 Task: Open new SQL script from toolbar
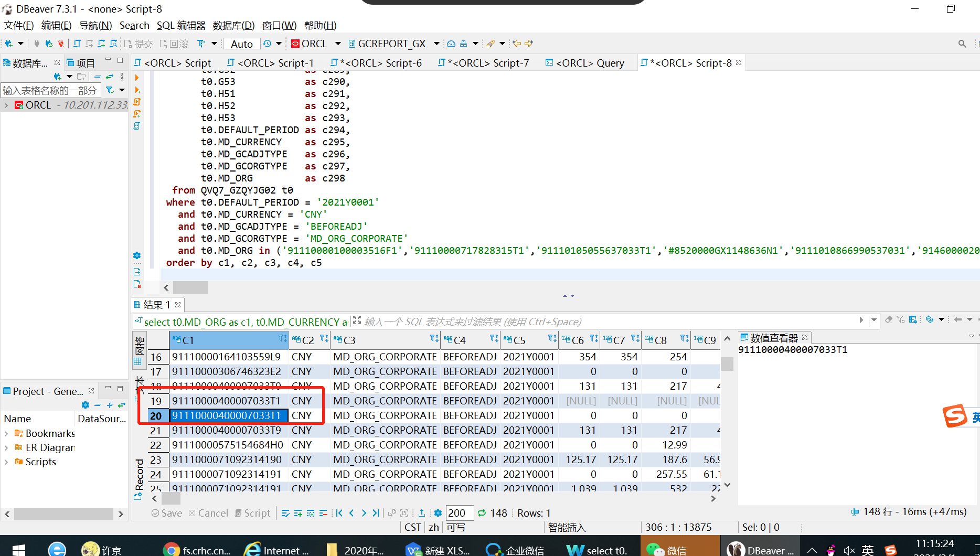coord(77,44)
